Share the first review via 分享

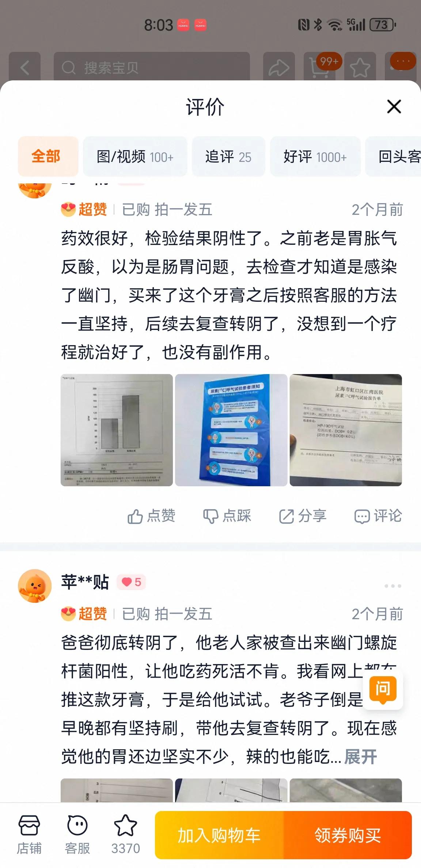click(x=303, y=516)
